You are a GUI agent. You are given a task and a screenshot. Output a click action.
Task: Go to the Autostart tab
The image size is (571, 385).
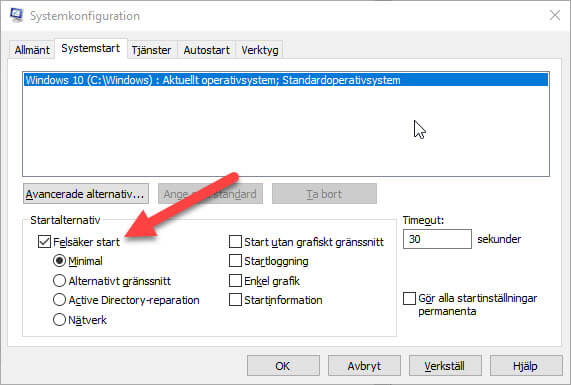[x=206, y=50]
